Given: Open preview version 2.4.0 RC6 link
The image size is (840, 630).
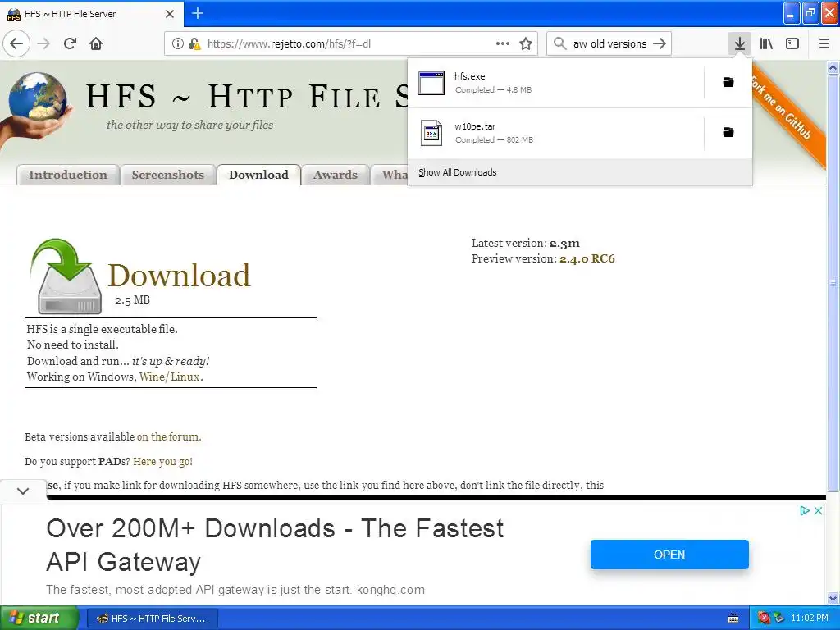Looking at the screenshot, I should pos(587,258).
